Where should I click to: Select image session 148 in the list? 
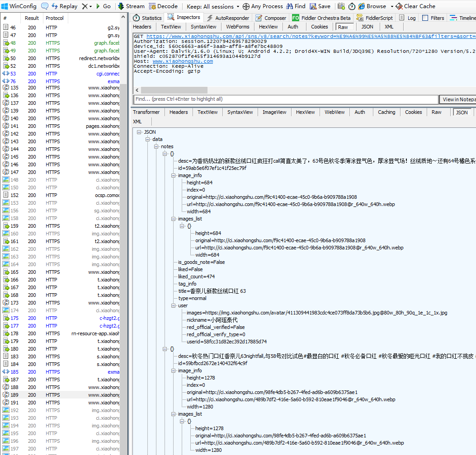(x=61, y=180)
